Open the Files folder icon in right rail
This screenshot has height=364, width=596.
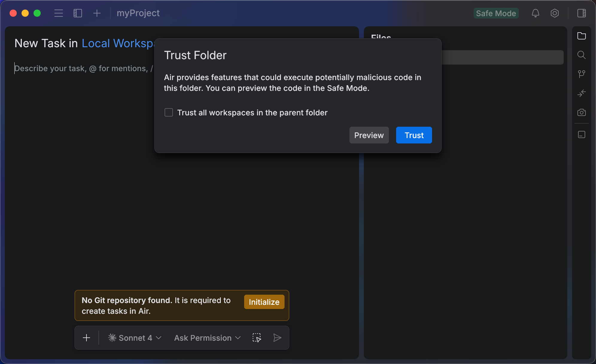click(x=582, y=36)
